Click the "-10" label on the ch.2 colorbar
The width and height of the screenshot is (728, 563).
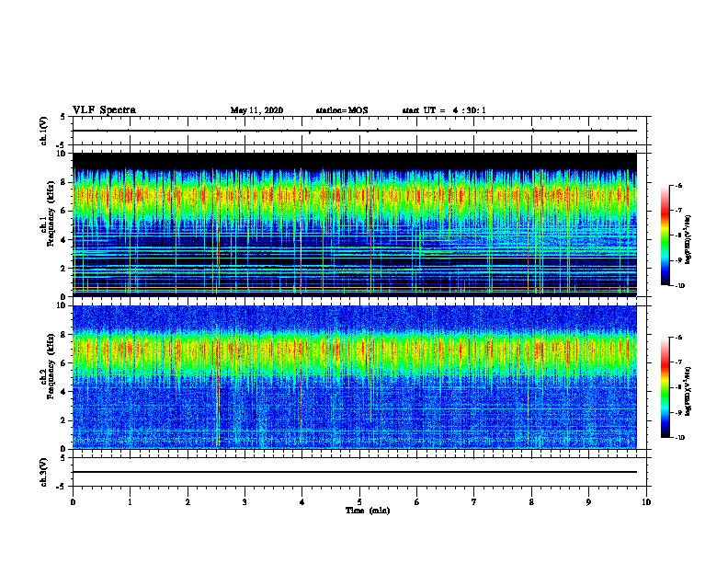[x=679, y=438]
